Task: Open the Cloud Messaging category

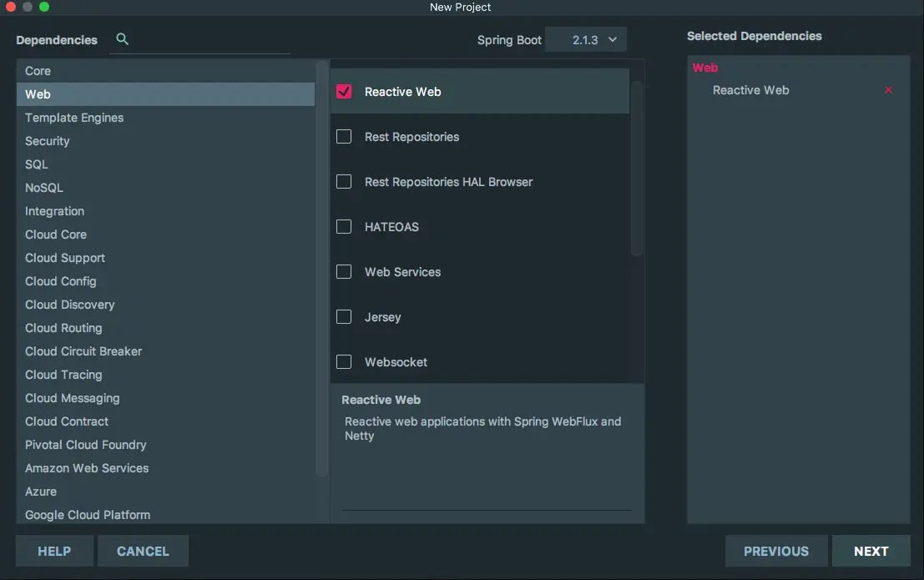Action: (165, 398)
